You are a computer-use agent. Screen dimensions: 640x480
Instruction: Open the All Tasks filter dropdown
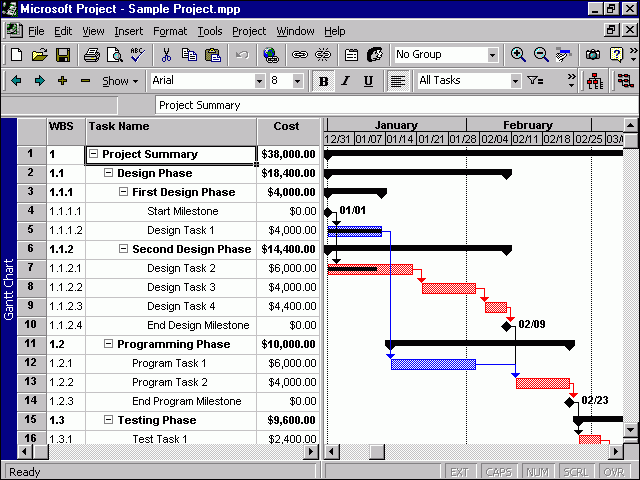click(515, 81)
